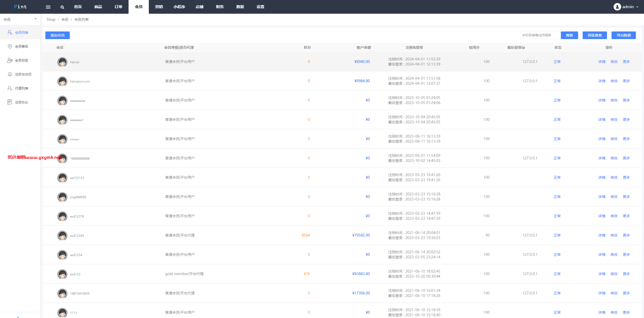Image resolution: width=644 pixels, height=318 pixels.
Task: Click the 添加会员 button
Action: (58, 35)
